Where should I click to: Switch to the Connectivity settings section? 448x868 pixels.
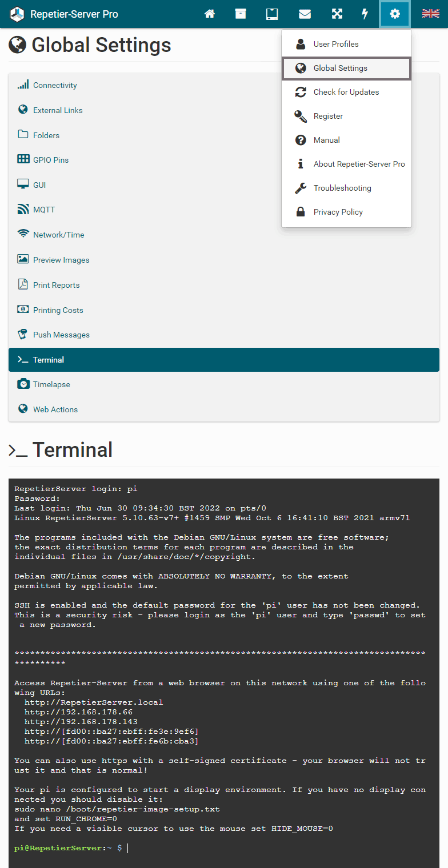click(55, 85)
